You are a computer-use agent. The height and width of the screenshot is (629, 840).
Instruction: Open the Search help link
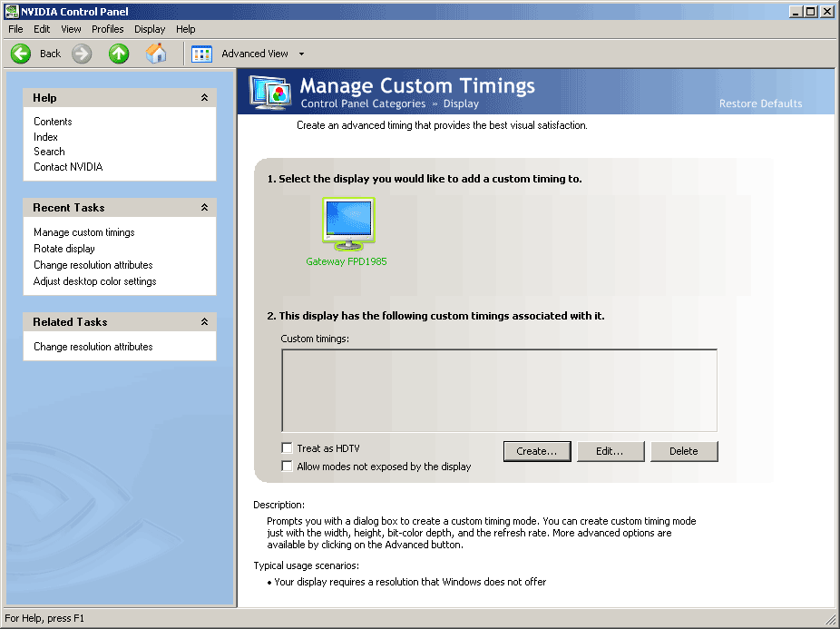pyautogui.click(x=49, y=152)
